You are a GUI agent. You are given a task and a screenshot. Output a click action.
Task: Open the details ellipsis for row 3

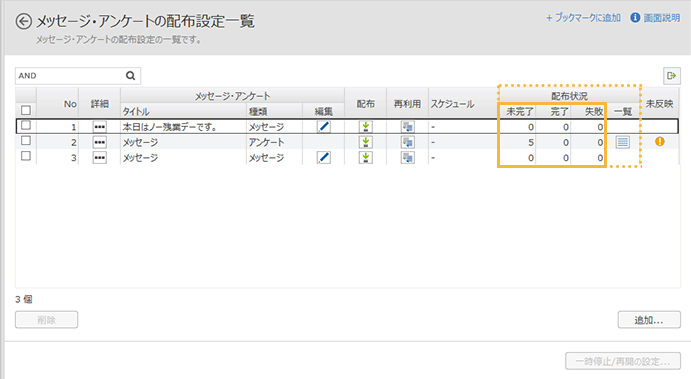(100, 158)
